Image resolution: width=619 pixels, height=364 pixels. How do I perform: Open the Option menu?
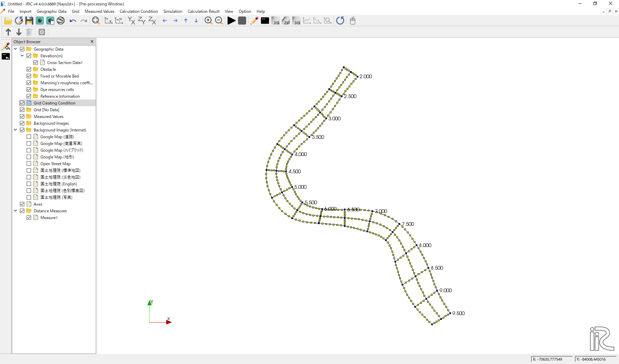click(x=245, y=11)
